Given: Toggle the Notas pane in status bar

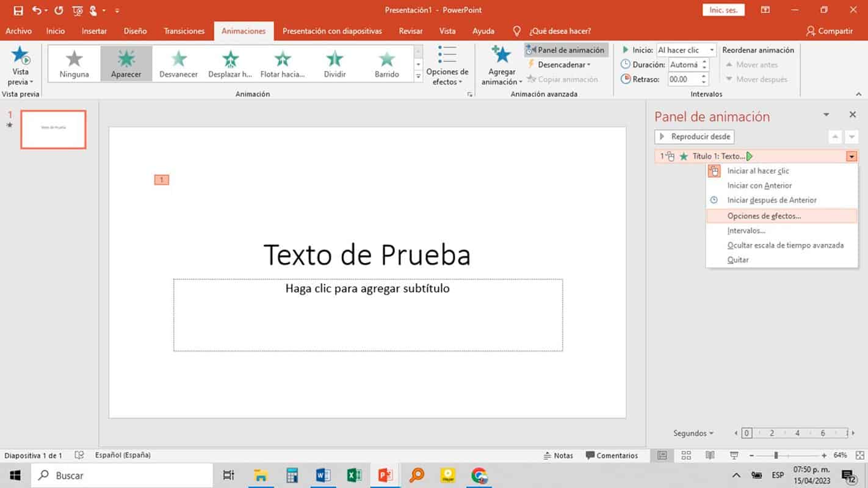Looking at the screenshot, I should pos(558,456).
